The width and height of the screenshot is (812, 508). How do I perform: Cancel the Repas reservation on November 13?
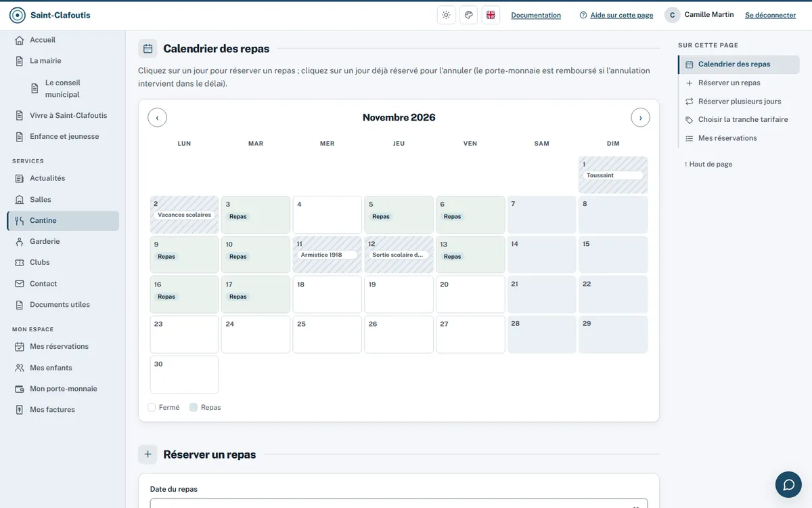click(x=470, y=255)
